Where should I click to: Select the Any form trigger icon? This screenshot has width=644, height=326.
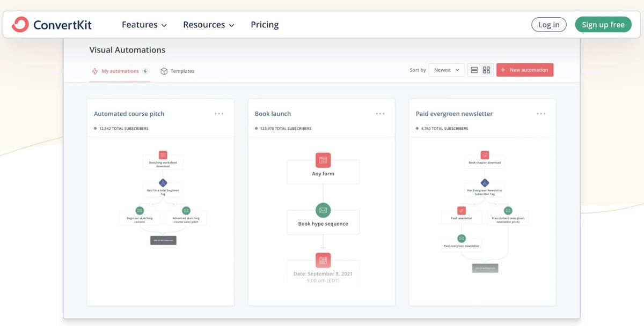[323, 159]
